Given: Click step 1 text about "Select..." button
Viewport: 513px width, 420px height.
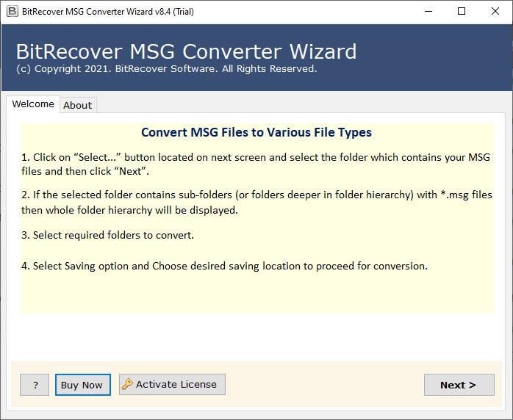Looking at the screenshot, I should pyautogui.click(x=256, y=164).
